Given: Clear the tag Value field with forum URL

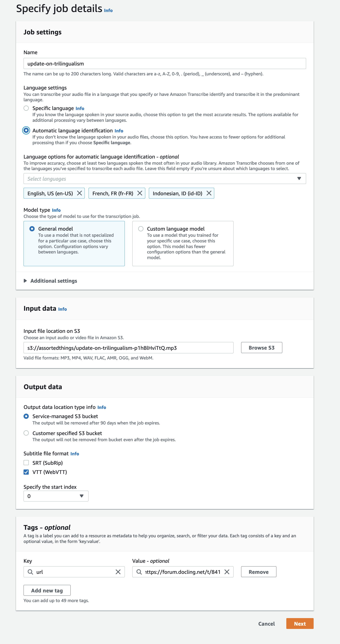Looking at the screenshot, I should (x=227, y=571).
